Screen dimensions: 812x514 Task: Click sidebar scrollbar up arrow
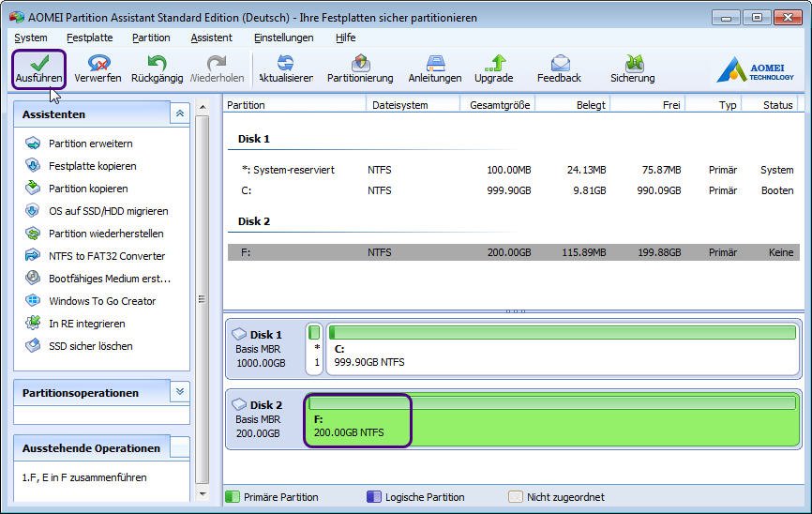[203, 107]
